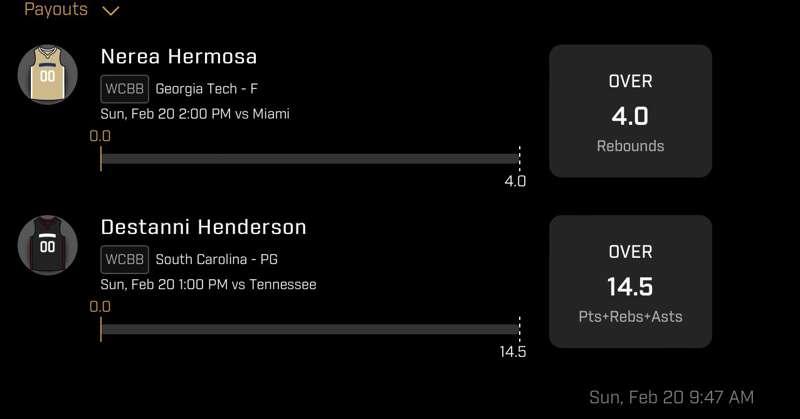Click the 0.0 start value for Hermosa
Screen dimensions: 800x419
100,136
